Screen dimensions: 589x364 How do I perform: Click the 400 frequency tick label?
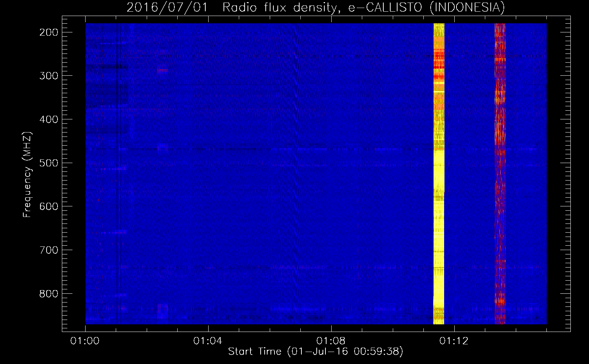pyautogui.click(x=49, y=119)
